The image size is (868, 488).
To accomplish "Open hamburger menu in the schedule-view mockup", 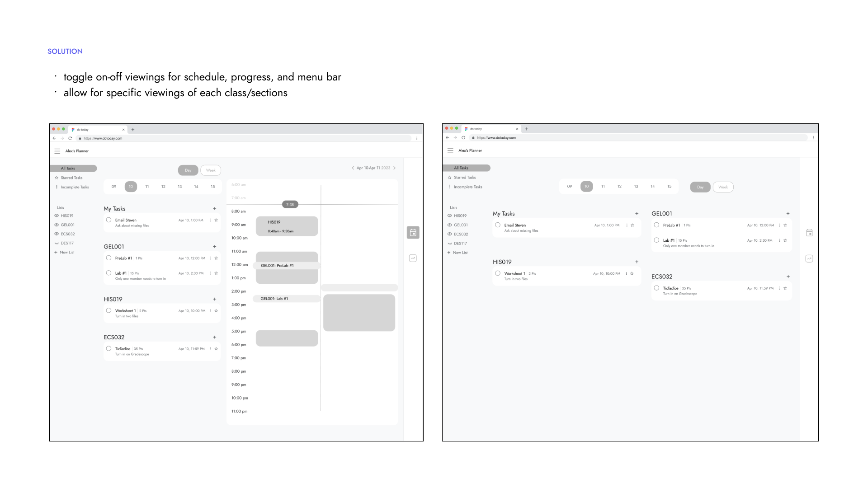I will [57, 151].
